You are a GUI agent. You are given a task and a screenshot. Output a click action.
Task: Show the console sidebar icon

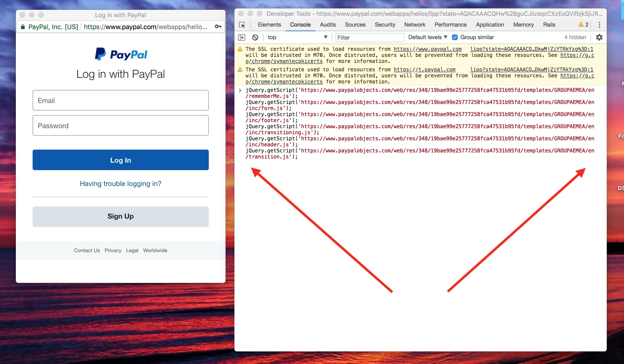tap(241, 37)
